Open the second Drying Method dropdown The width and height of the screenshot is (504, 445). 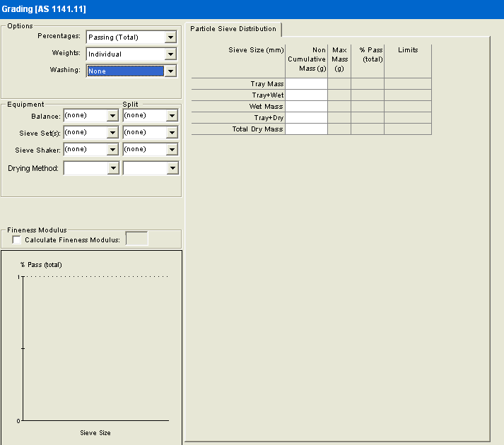[x=172, y=168]
